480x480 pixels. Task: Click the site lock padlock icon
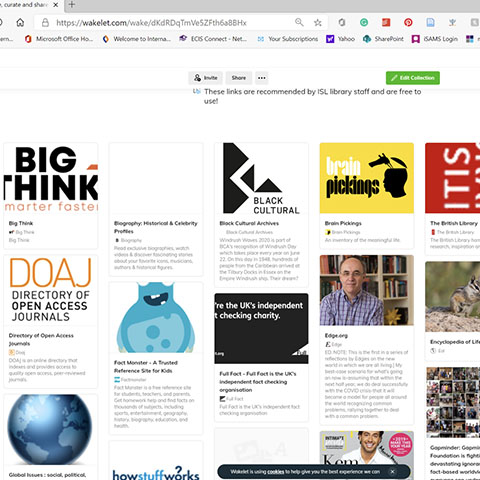pyautogui.click(x=45, y=23)
